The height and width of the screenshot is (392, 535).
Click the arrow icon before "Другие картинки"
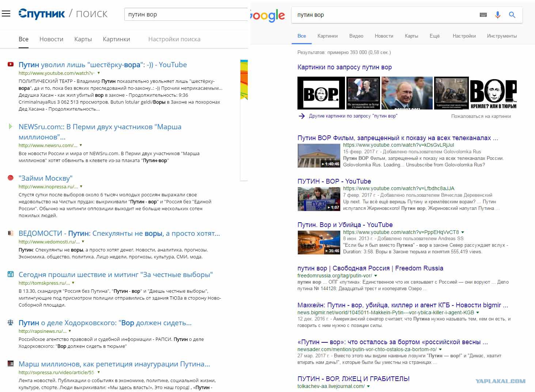pos(301,116)
